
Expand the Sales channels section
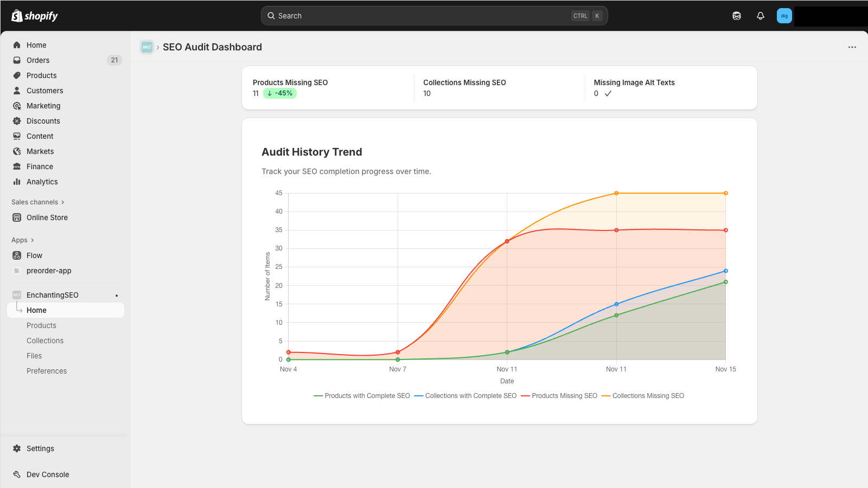[x=37, y=202]
